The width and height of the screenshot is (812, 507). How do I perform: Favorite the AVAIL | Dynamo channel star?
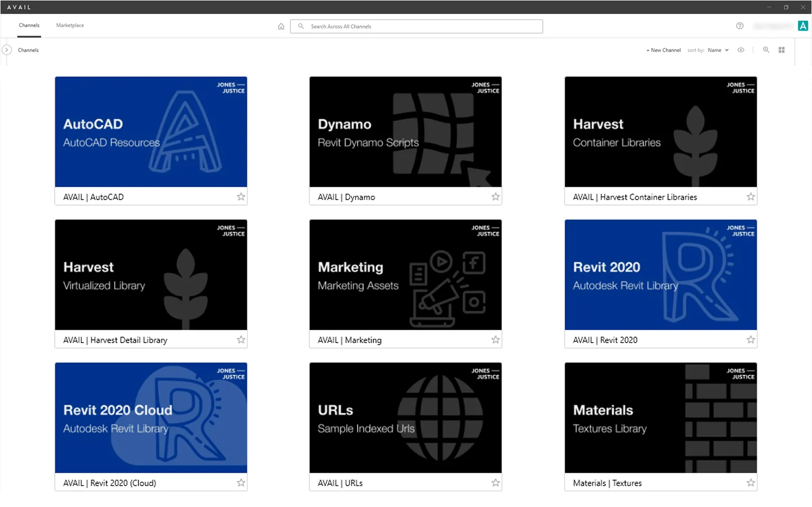(x=496, y=197)
